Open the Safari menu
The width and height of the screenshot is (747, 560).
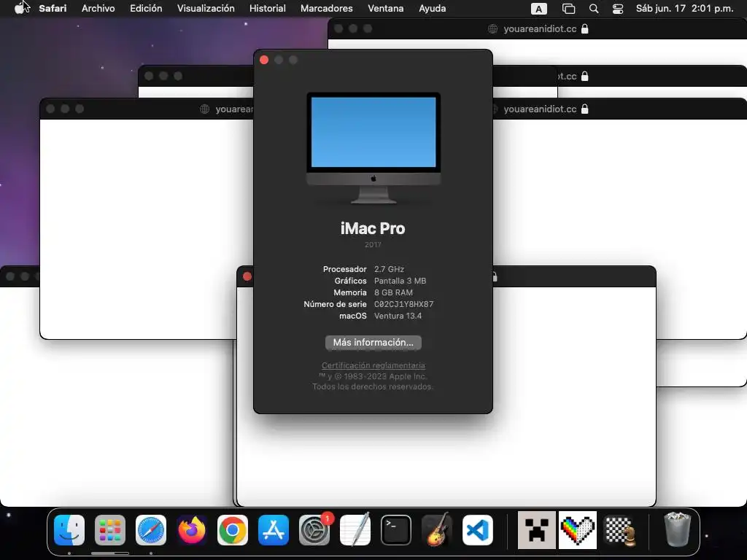(x=53, y=8)
